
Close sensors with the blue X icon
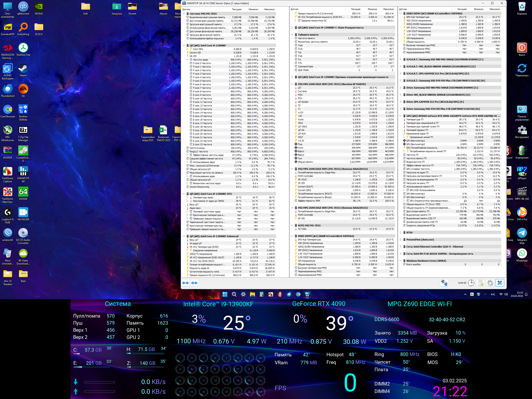(x=500, y=283)
